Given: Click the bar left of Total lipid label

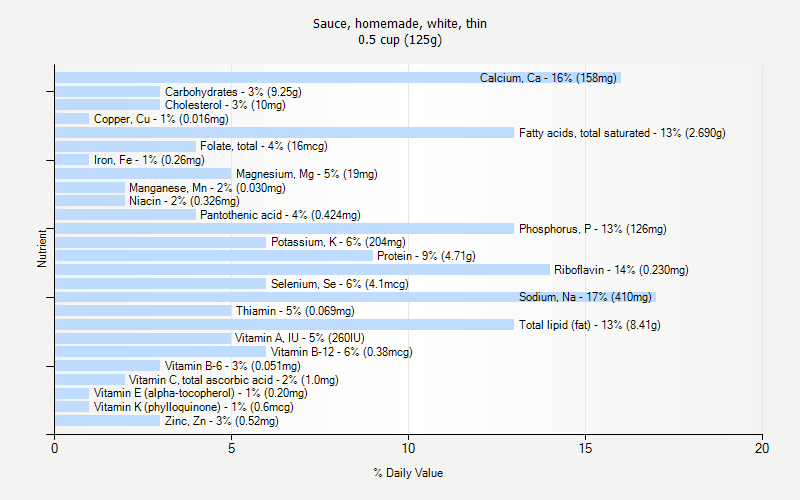Looking at the screenshot, I should click(x=285, y=324).
